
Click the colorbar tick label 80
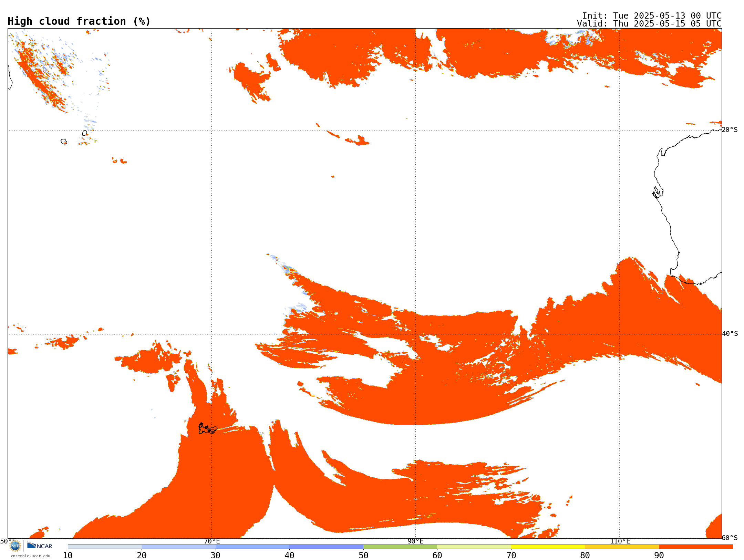(585, 556)
